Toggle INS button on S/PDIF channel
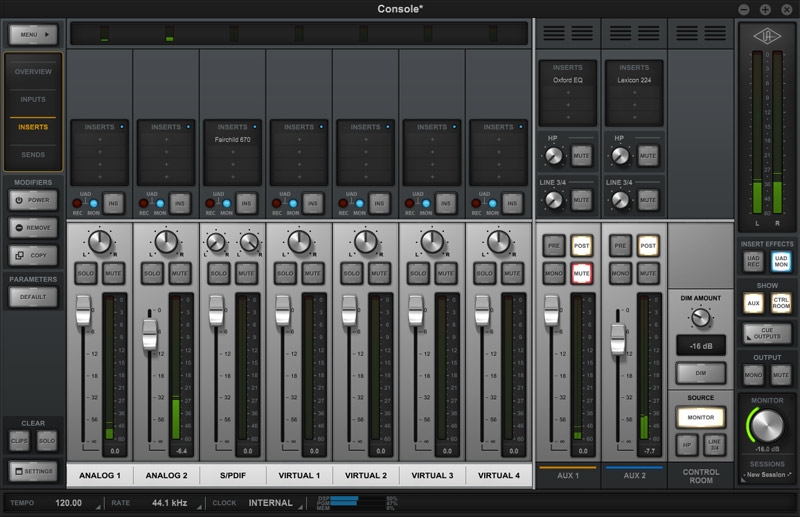The image size is (800, 517). pyautogui.click(x=246, y=204)
